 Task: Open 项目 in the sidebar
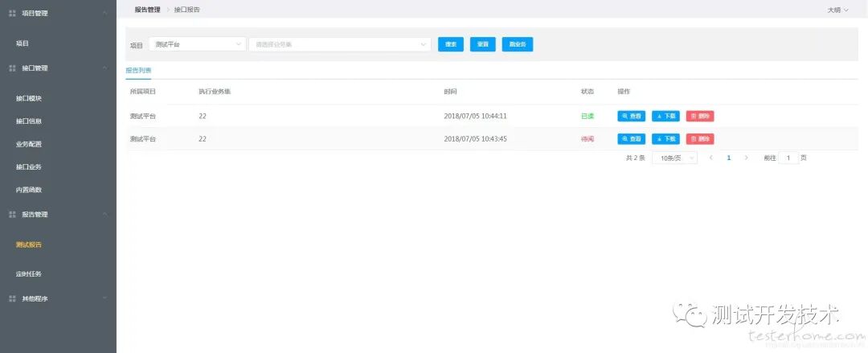click(x=23, y=43)
